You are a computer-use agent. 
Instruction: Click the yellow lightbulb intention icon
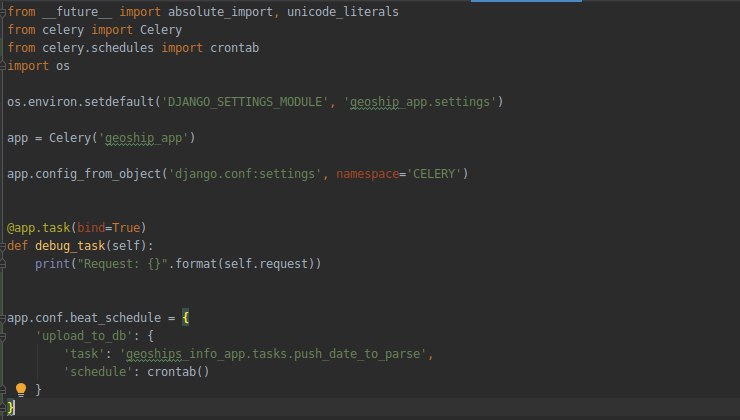(21, 390)
